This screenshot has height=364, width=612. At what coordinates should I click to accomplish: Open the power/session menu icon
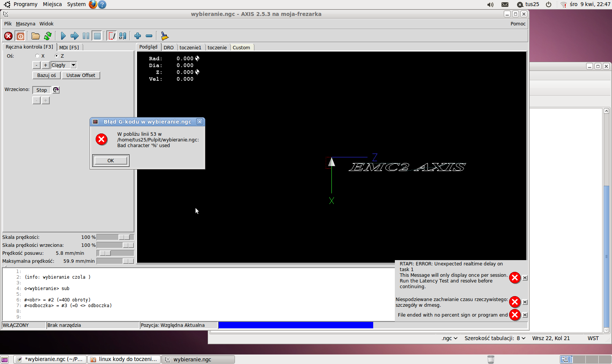(x=549, y=5)
